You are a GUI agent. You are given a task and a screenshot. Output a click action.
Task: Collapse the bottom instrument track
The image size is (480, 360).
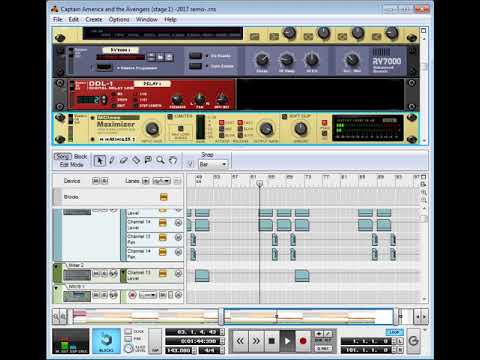point(56,287)
